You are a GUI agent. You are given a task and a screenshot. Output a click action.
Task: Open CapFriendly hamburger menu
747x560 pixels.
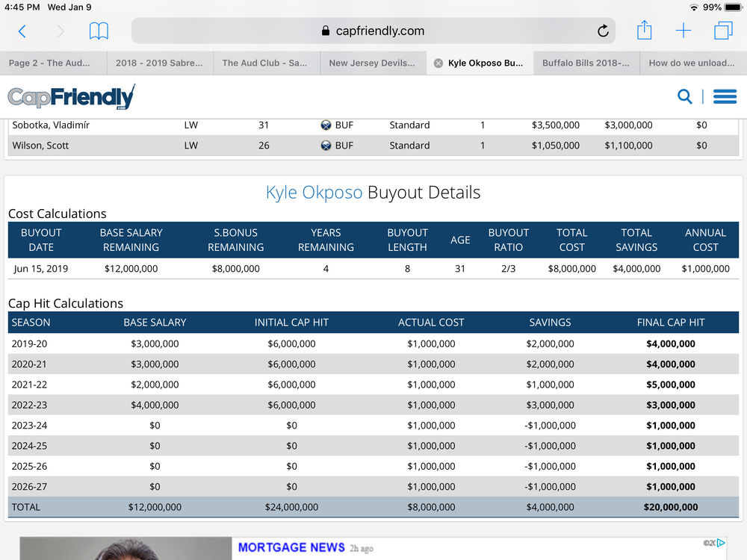click(725, 96)
